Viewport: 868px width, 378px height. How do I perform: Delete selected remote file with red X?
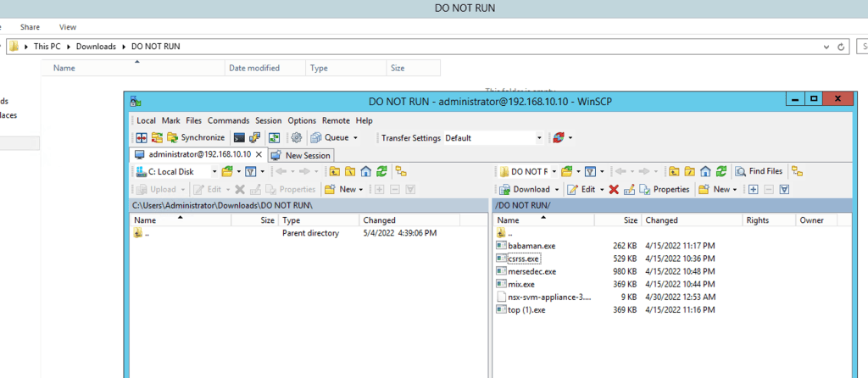614,189
